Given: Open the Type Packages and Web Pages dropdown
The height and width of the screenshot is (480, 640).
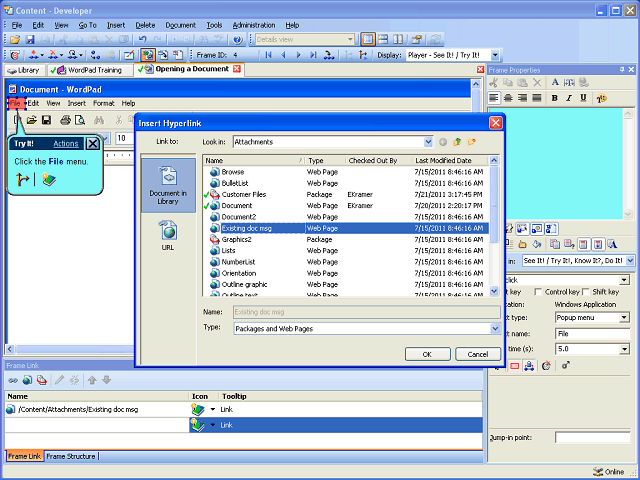Looking at the screenshot, I should (x=495, y=329).
